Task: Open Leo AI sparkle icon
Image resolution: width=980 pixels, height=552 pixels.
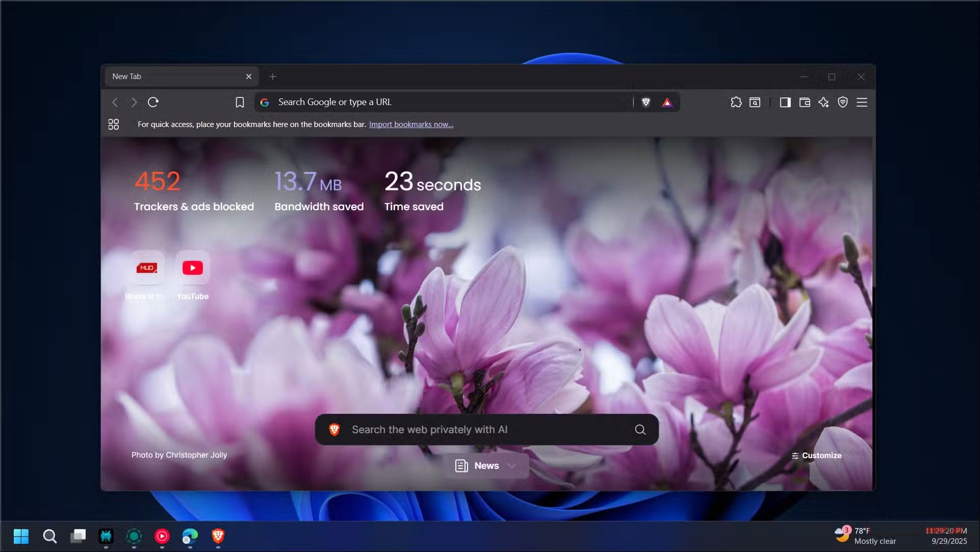Action: (824, 102)
